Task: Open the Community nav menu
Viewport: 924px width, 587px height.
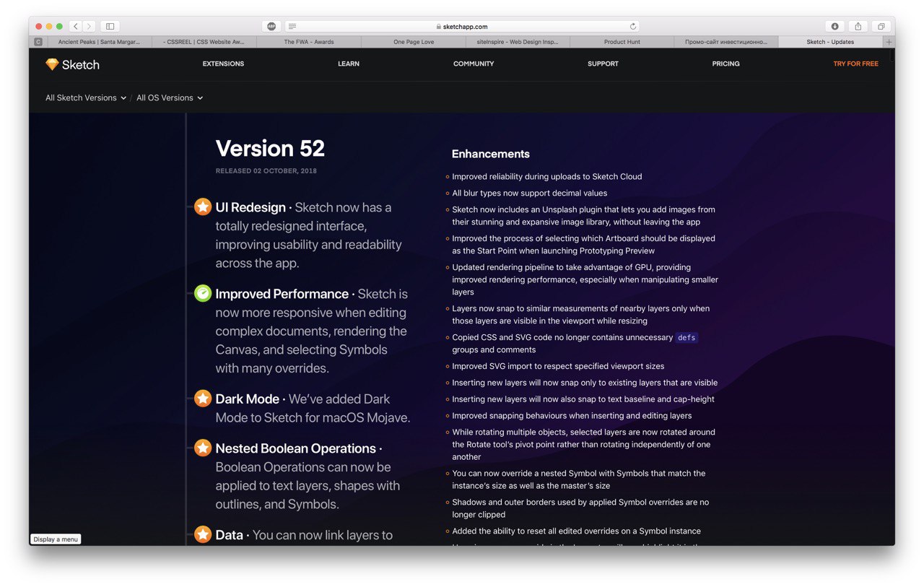Action: tap(474, 64)
